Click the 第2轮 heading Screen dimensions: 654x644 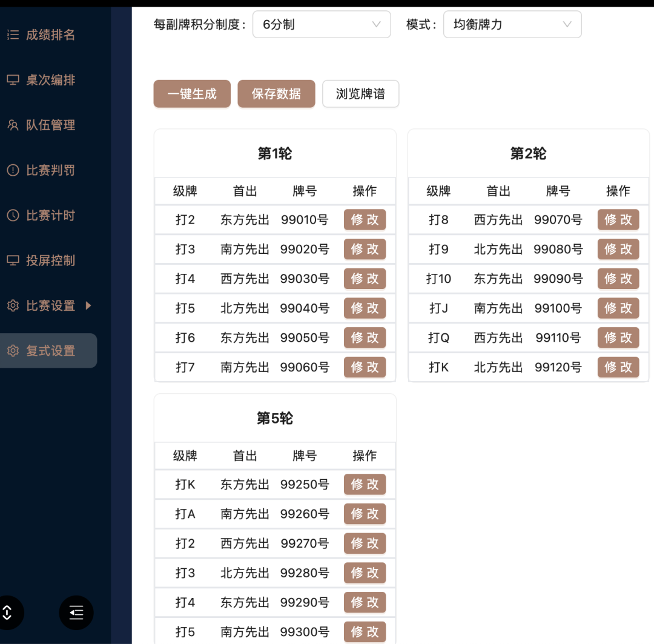click(x=529, y=154)
